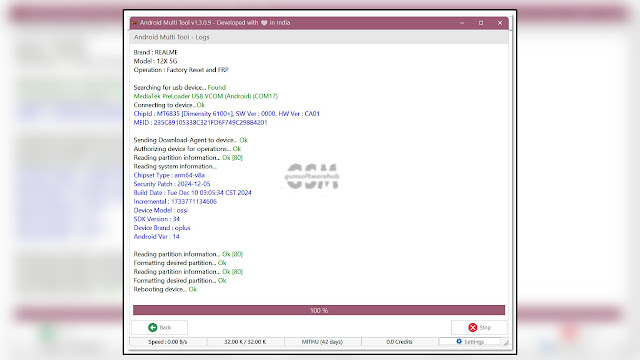Click 'Reading system information' log line
Viewport: 640px width, 360px height.
tap(175, 166)
